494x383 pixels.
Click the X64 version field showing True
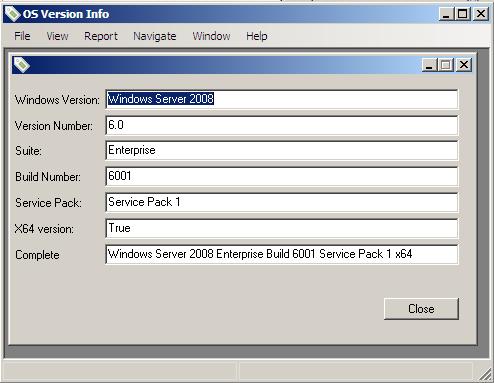pyautogui.click(x=282, y=228)
